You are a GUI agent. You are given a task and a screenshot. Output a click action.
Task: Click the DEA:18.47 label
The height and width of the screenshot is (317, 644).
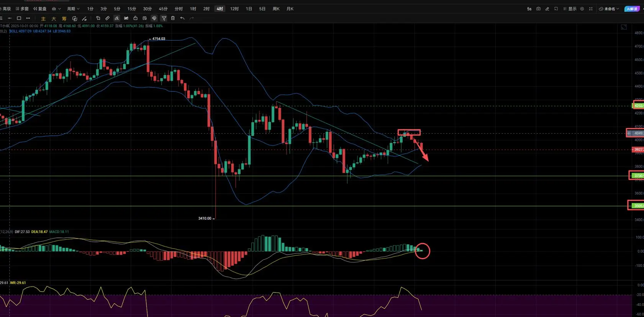(39, 232)
